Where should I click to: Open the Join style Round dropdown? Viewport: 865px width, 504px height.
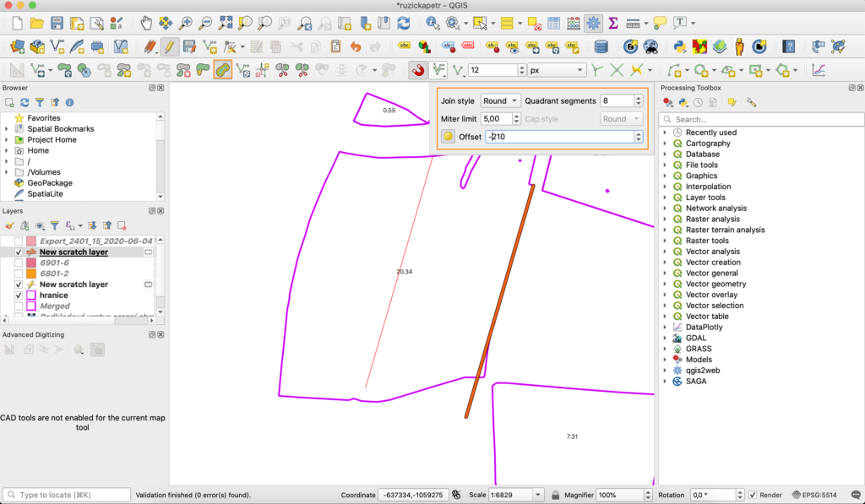point(501,100)
